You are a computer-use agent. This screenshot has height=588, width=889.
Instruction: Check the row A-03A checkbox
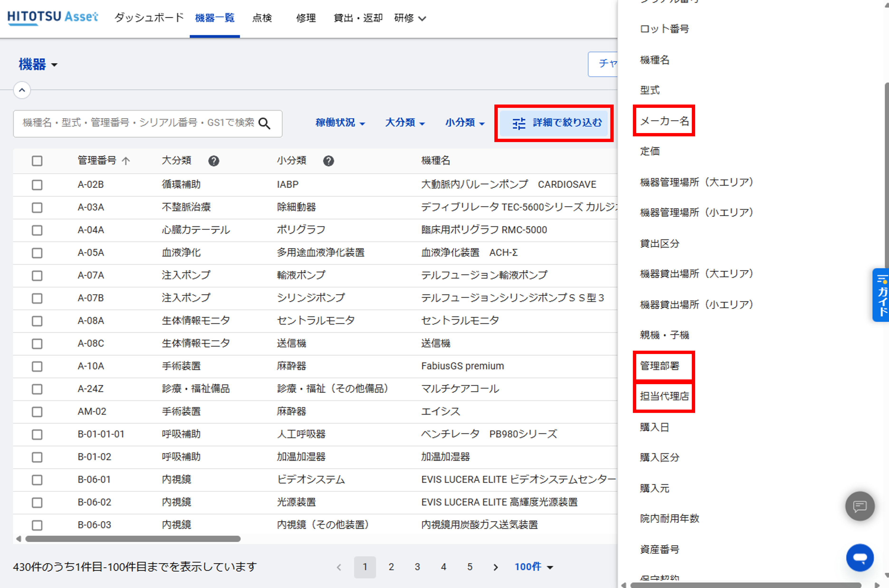[37, 207]
